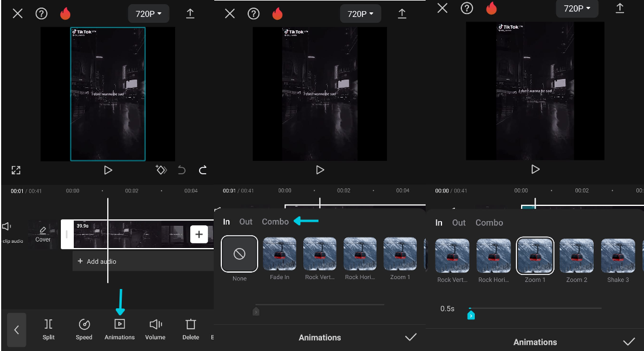Image resolution: width=644 pixels, height=351 pixels.
Task: Open 720P resolution dropdown in left panel
Action: point(148,14)
